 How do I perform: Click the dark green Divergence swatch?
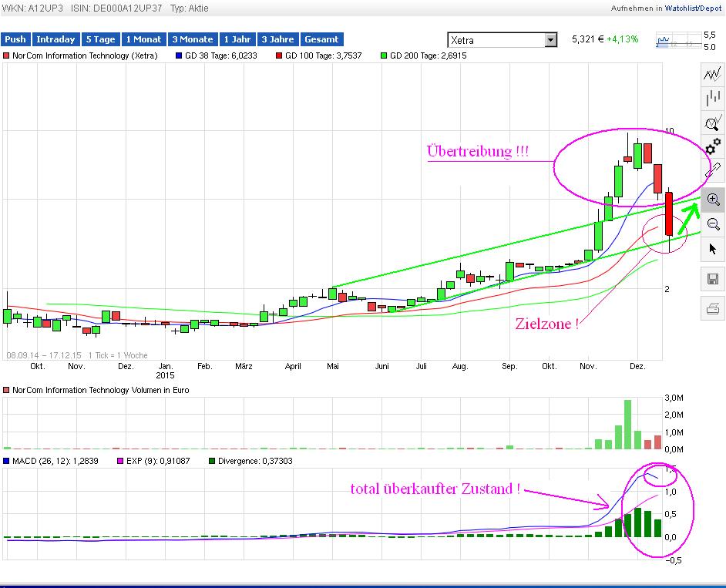212,461
